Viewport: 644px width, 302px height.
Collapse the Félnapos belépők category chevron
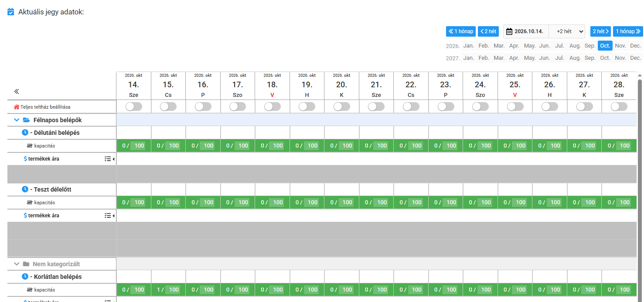(17, 120)
